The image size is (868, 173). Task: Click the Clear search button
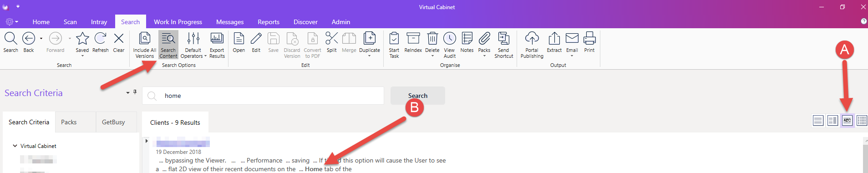click(x=119, y=43)
